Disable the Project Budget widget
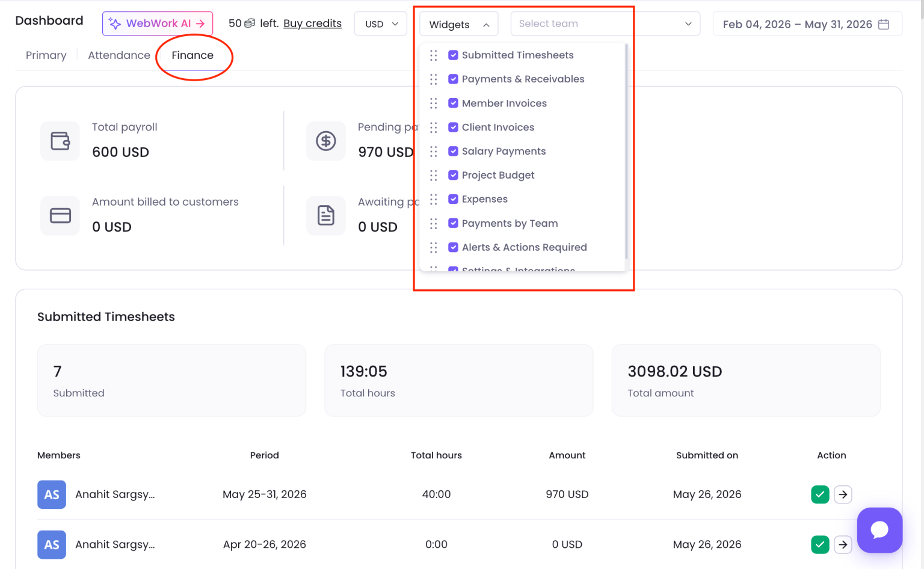924x569 pixels. 454,176
